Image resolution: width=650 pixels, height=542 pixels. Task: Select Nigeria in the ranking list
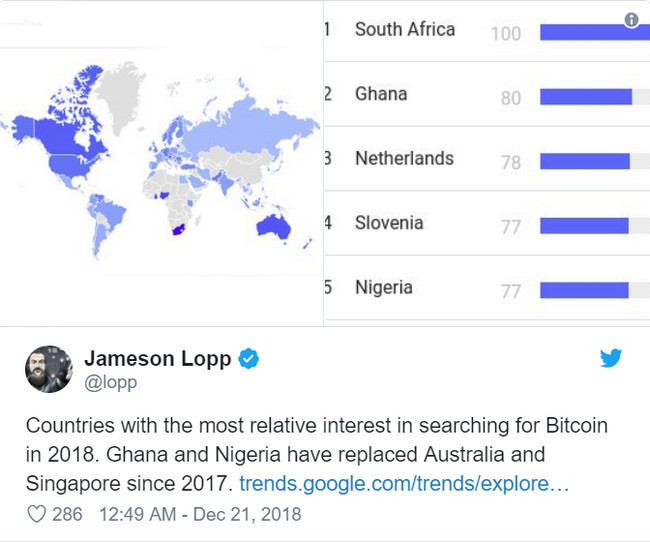(x=384, y=288)
